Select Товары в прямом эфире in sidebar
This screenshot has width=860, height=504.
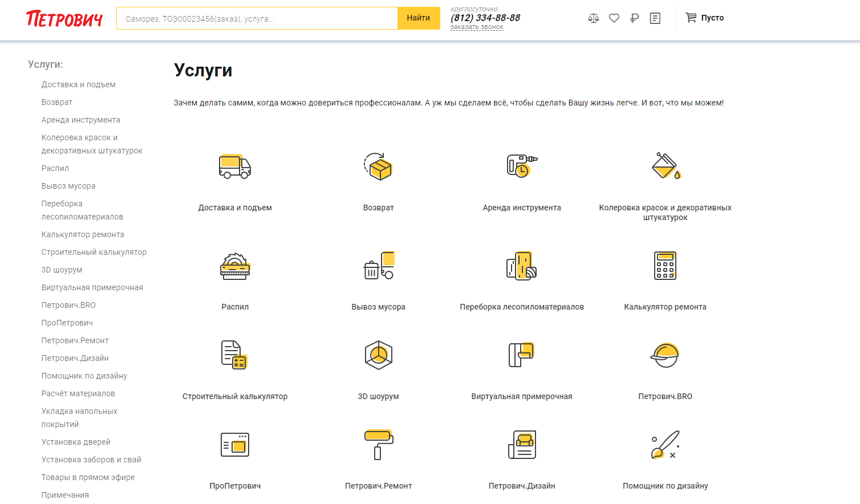88,477
